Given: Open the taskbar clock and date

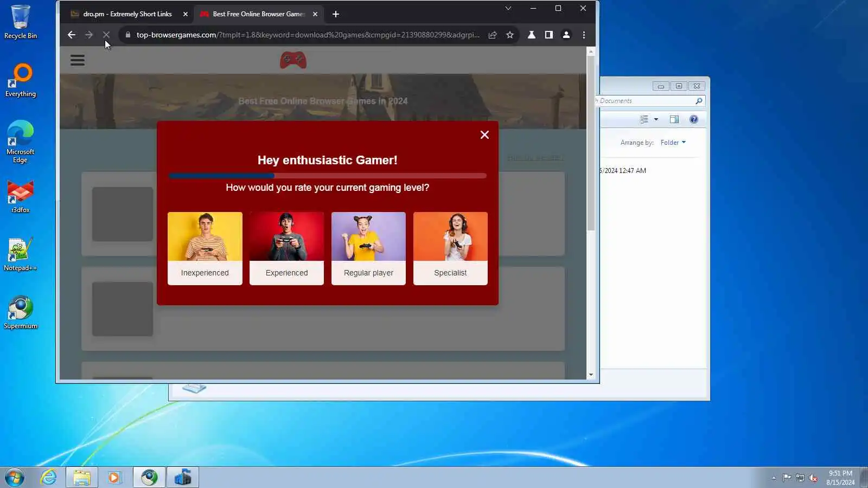Looking at the screenshot, I should (840, 478).
